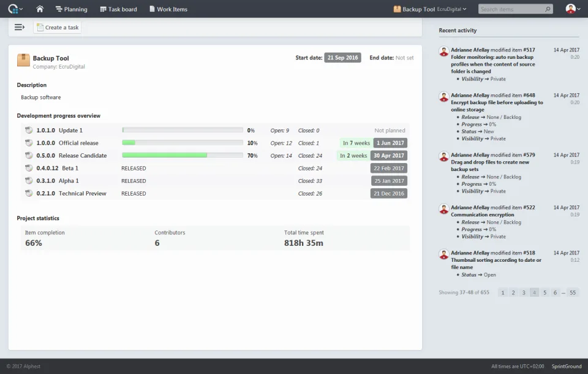Jump to last activity page 55
Viewport: 588px width, 374px height.
point(573,292)
